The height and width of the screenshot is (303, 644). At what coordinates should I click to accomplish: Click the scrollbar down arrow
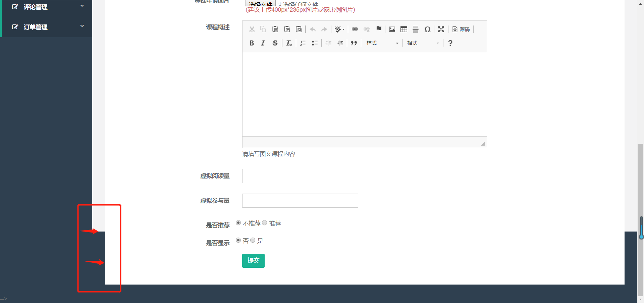[640, 299]
